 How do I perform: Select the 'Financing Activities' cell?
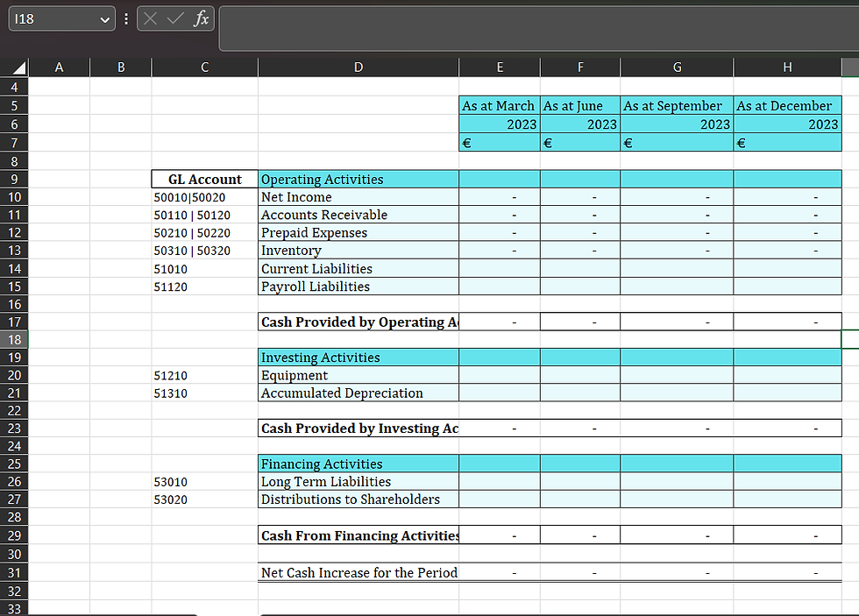(359, 464)
